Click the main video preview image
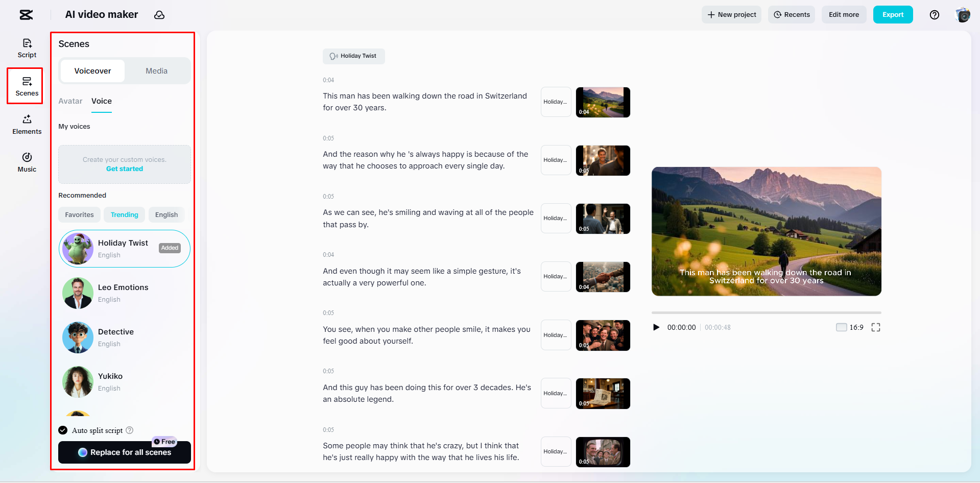The image size is (980, 483). 766,231
